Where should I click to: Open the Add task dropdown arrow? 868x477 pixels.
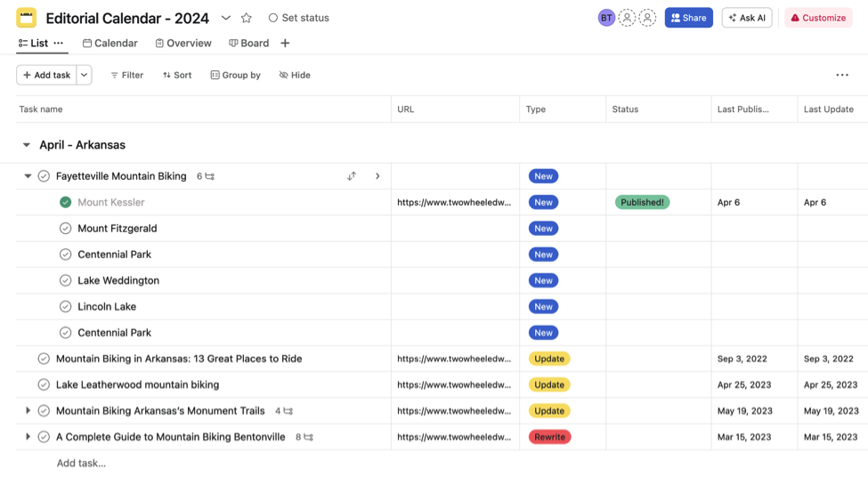(x=85, y=76)
